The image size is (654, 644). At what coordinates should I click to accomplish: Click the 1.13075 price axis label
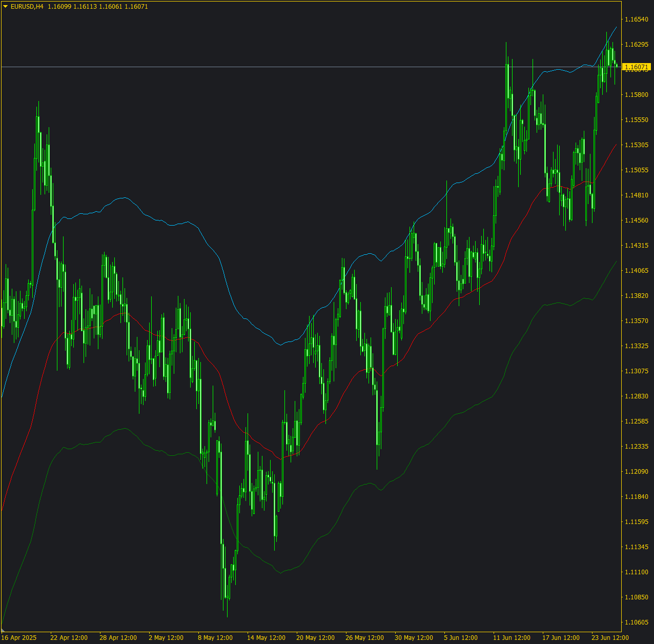(637, 371)
